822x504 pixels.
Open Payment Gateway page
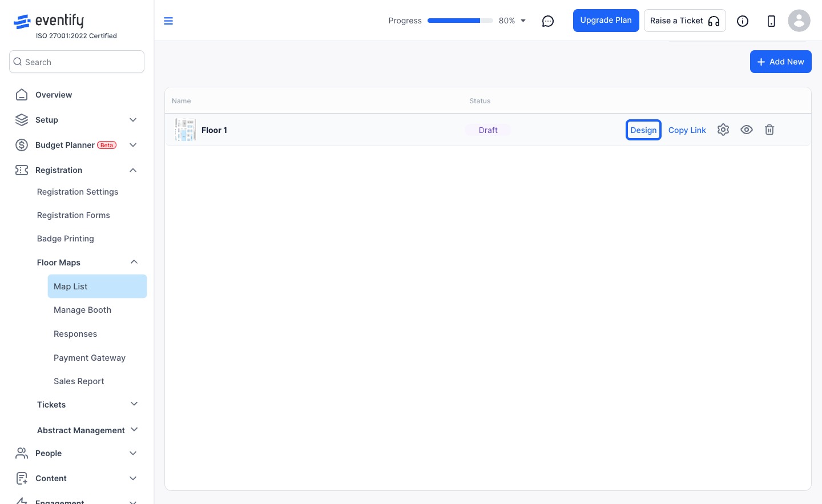click(x=90, y=358)
